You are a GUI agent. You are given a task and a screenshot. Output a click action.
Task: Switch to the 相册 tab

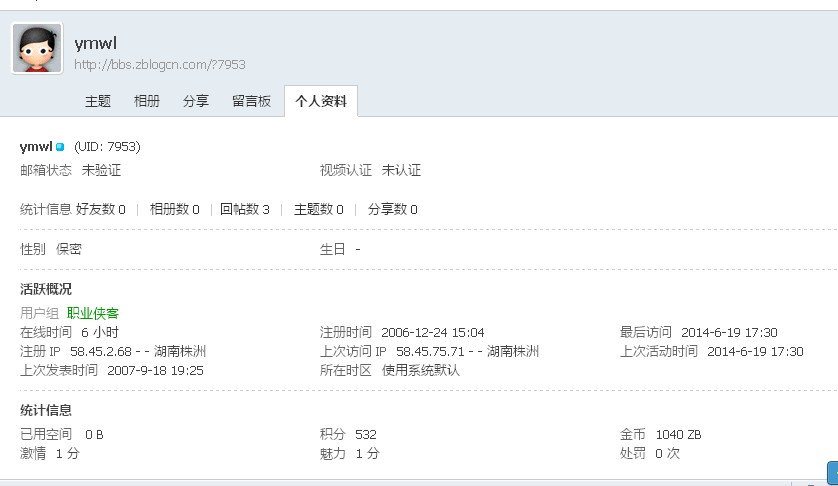coord(147,101)
